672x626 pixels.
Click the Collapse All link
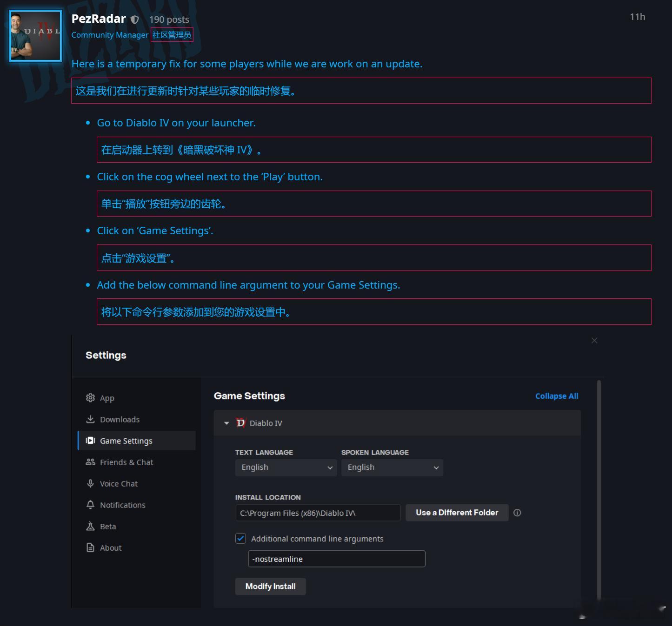tap(557, 396)
